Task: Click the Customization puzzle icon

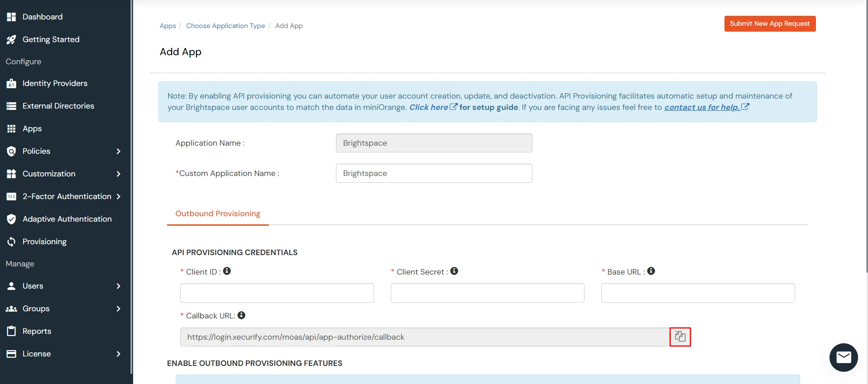Action: coord(11,174)
